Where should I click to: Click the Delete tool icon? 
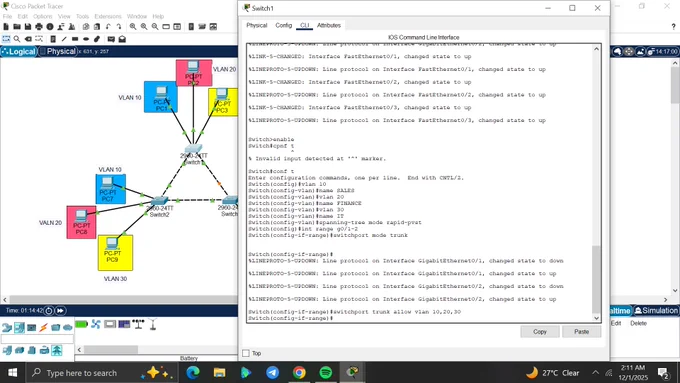tap(28, 39)
